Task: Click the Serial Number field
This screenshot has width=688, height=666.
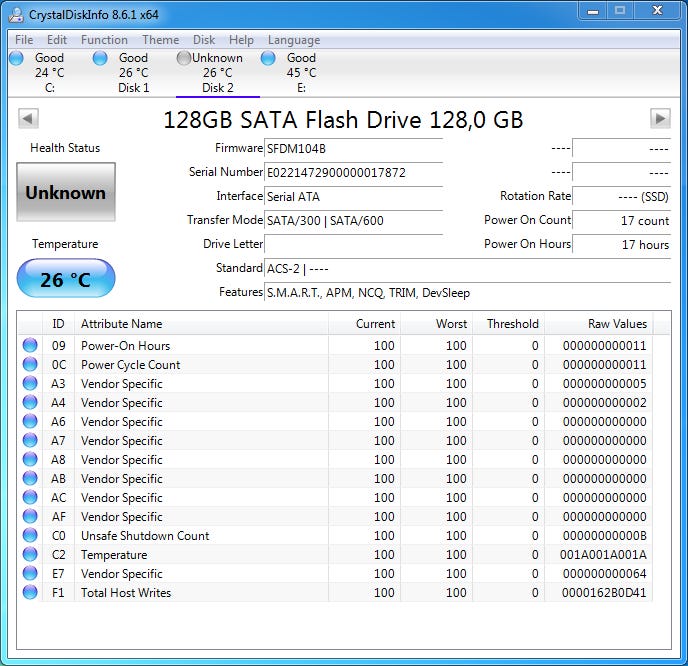Action: click(353, 172)
